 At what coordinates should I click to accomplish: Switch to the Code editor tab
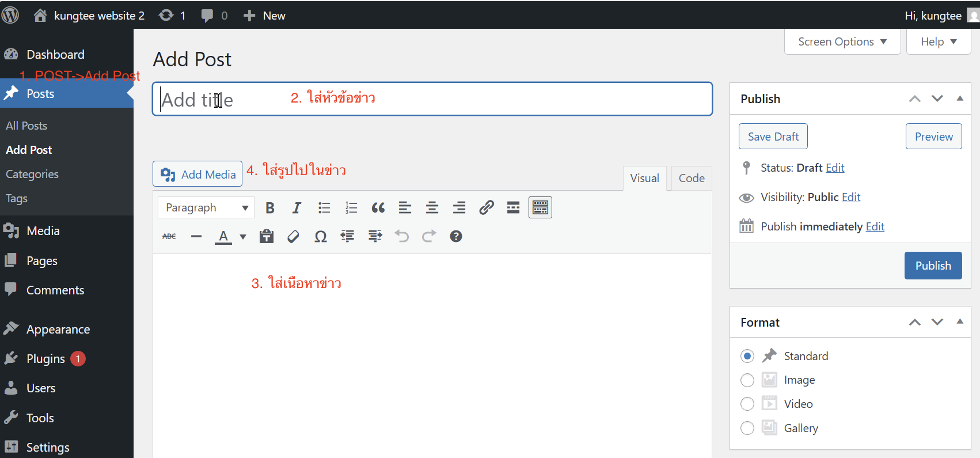[691, 179]
